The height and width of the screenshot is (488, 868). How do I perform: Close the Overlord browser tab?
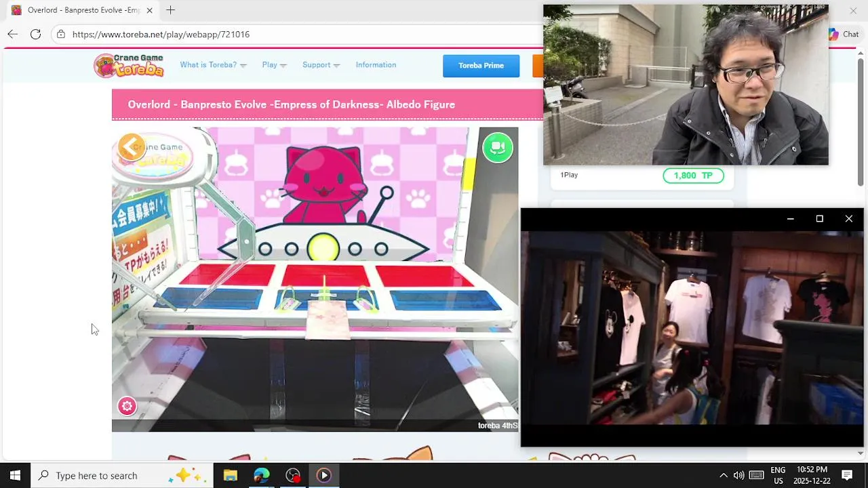(149, 10)
